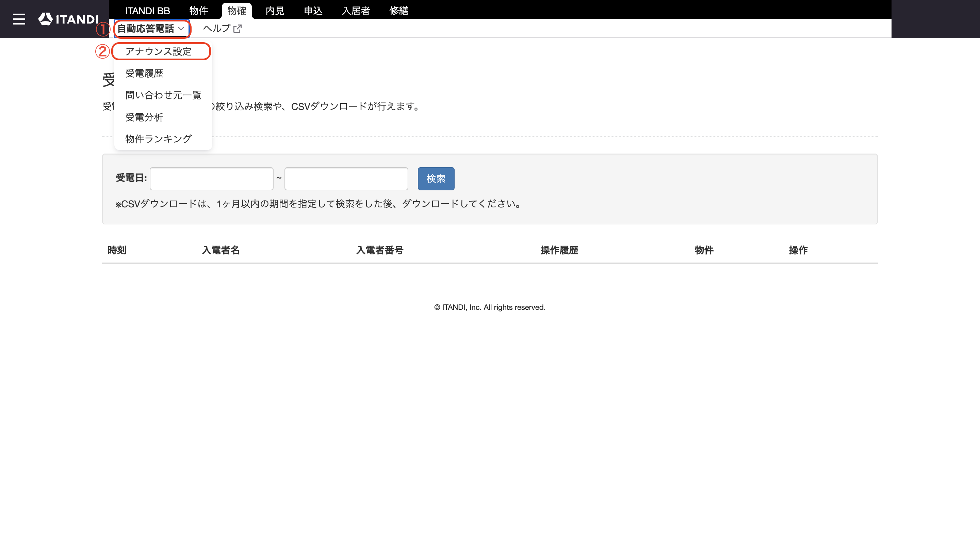Viewport: 980px width, 553px height.
Task: Click the 受電日 start date field
Action: [x=212, y=178]
